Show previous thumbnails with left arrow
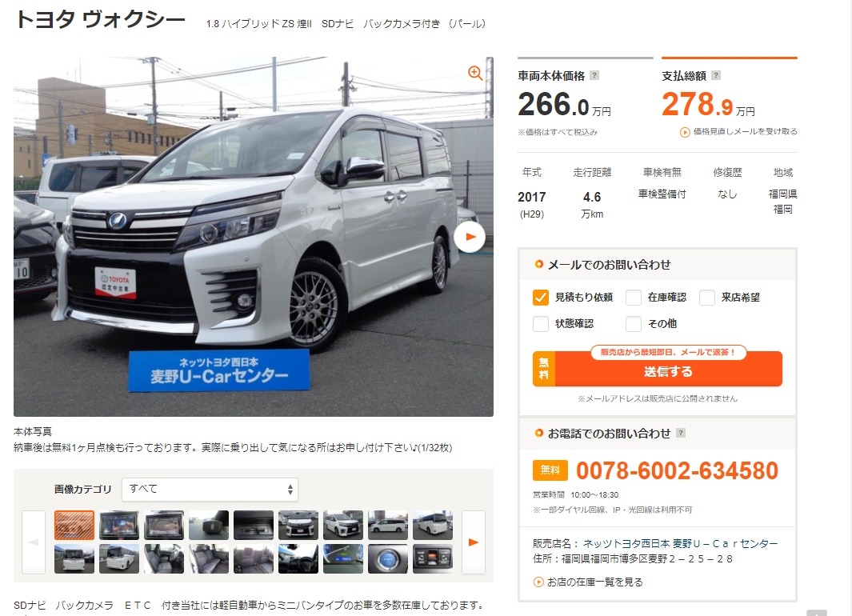 click(34, 542)
